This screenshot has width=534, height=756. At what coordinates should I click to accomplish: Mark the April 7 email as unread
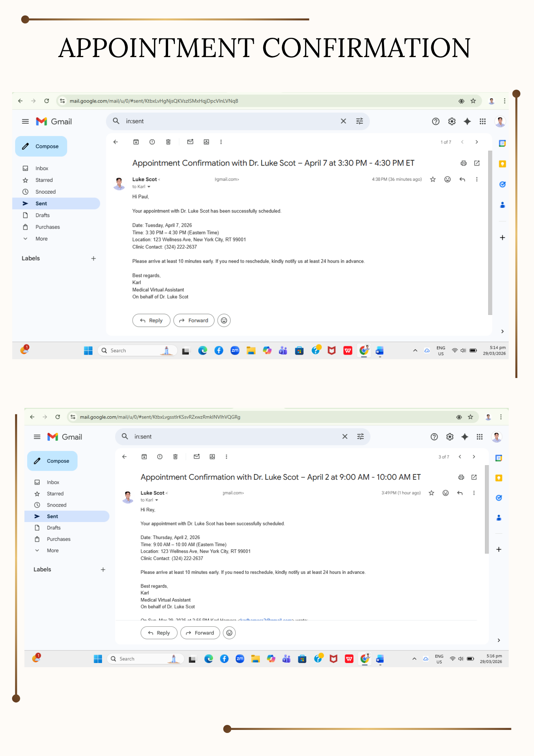coord(190,142)
